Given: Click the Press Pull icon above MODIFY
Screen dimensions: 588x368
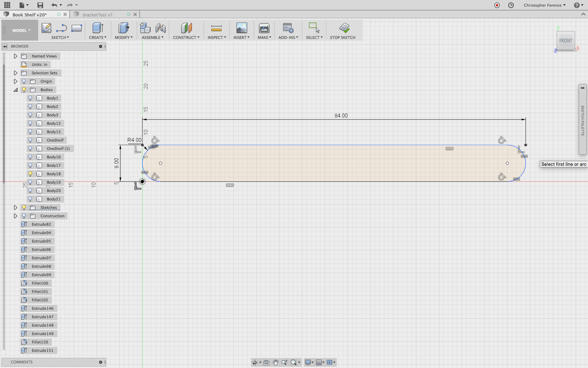Looking at the screenshot, I should click(124, 28).
